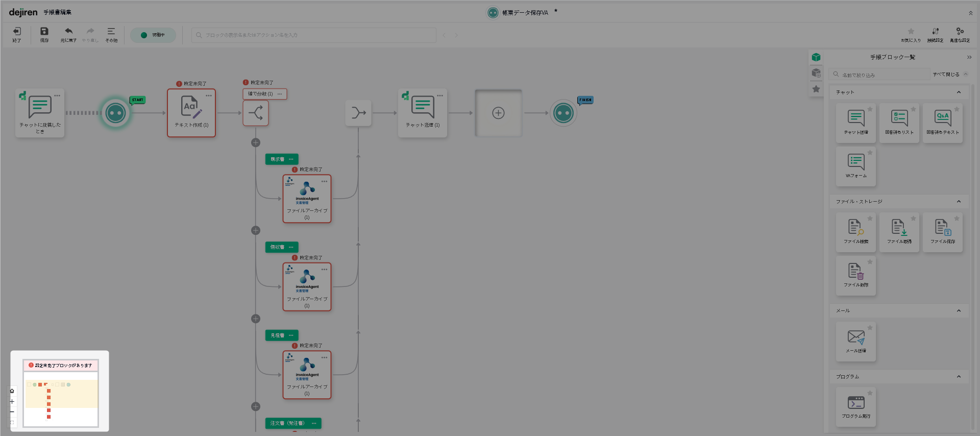Select the メール送信 block icon
Image resolution: width=980 pixels, height=436 pixels.
pos(855,337)
